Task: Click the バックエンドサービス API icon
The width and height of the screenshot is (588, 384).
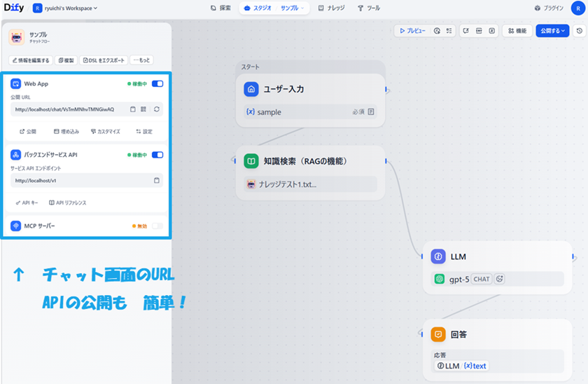Action: tap(15, 155)
